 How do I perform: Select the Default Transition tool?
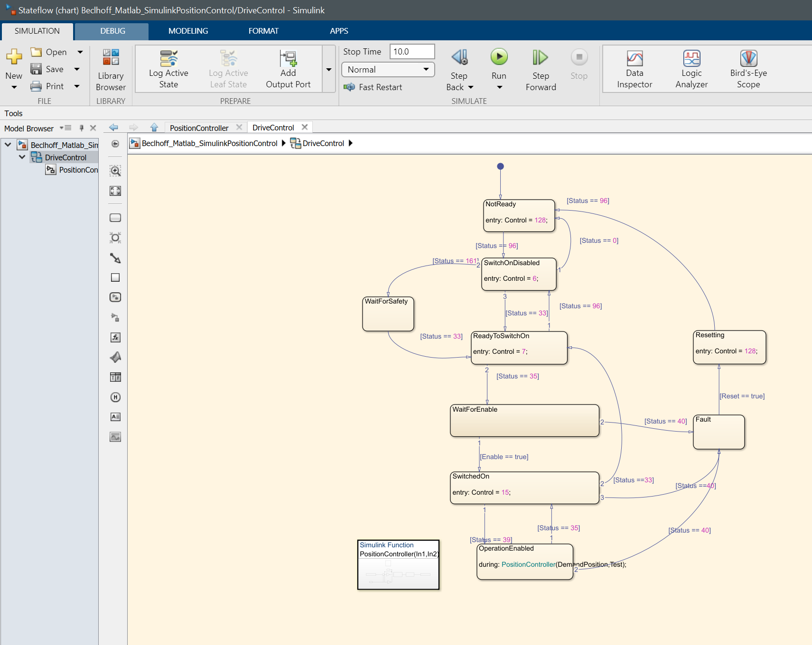115,258
